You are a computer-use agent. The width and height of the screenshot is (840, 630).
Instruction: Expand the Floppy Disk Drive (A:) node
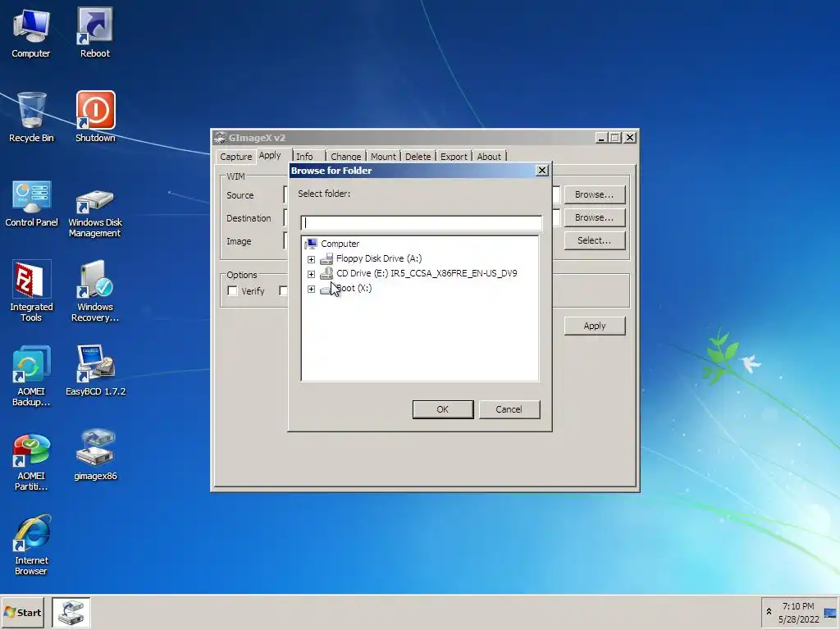pos(311,259)
